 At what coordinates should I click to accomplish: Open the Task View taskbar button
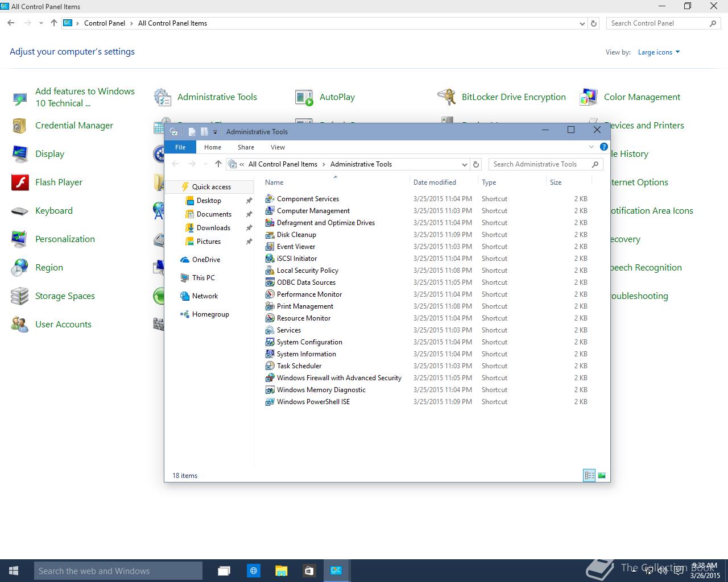pos(224,571)
